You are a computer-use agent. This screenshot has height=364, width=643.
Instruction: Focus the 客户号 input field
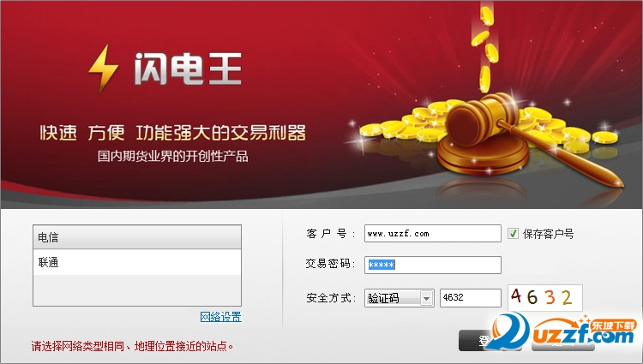pos(433,233)
